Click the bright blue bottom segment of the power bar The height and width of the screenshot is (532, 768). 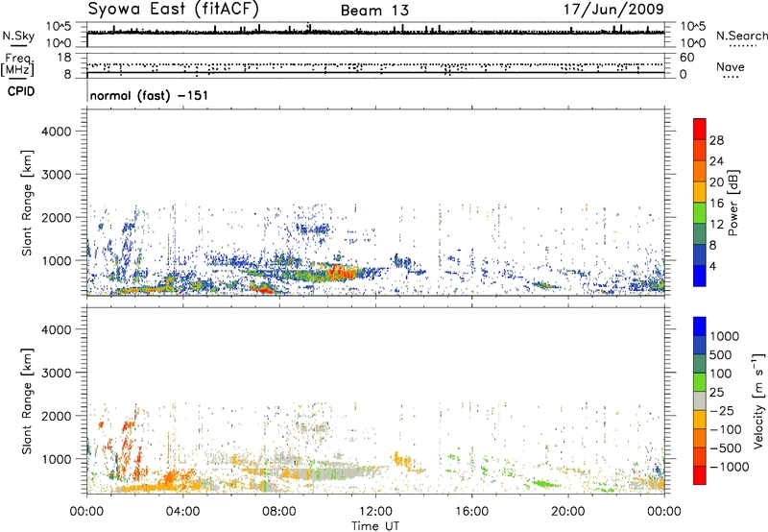[x=700, y=276]
